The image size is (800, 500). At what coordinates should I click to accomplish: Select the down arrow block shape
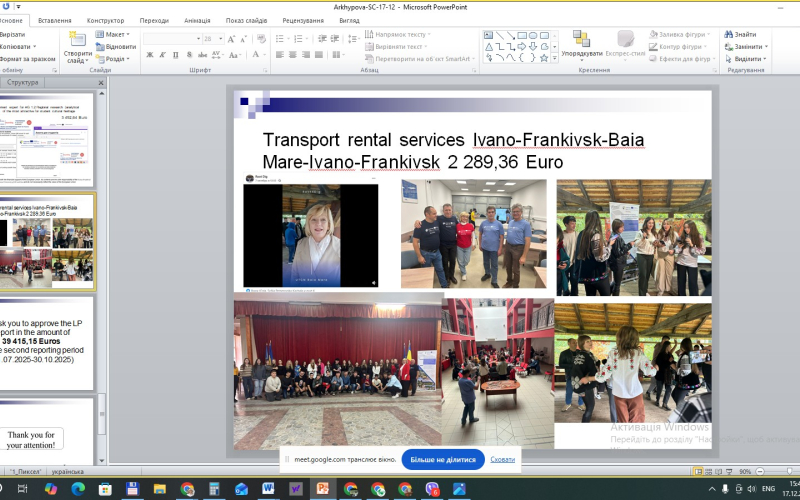tap(533, 46)
